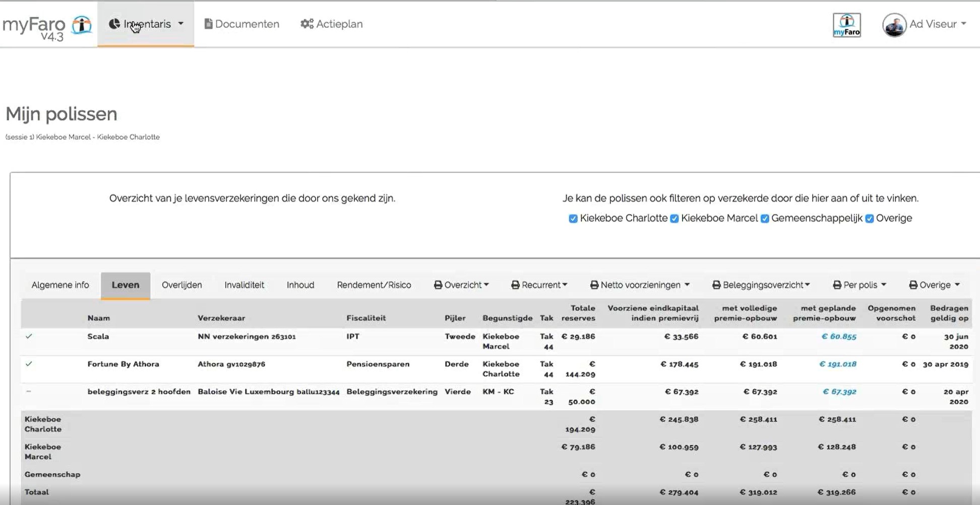Click the Scala policy name
Screen dimensions: 980x505
coord(98,336)
